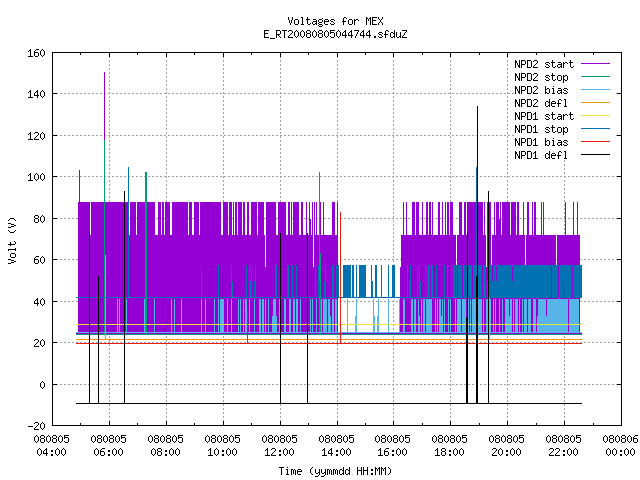This screenshot has height=480, width=640.
Task: Click the y-axis tick label 60
Action: pos(39,260)
